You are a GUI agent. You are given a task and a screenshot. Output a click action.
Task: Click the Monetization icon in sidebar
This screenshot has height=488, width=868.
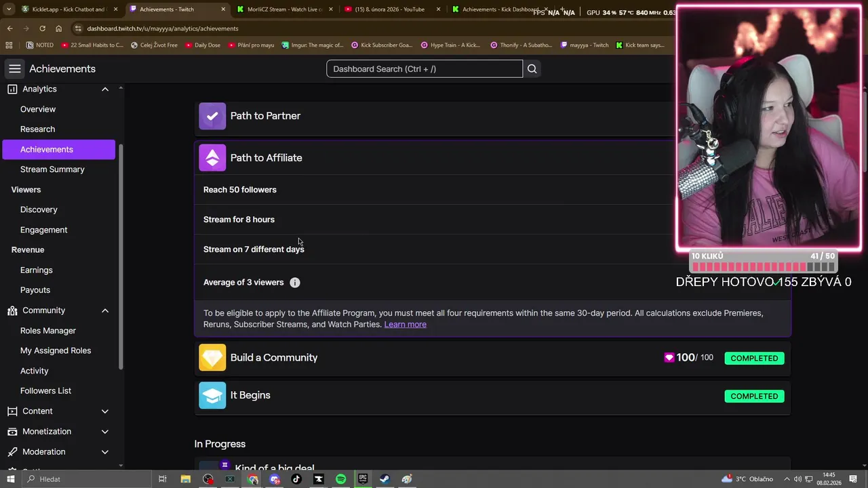(x=12, y=432)
